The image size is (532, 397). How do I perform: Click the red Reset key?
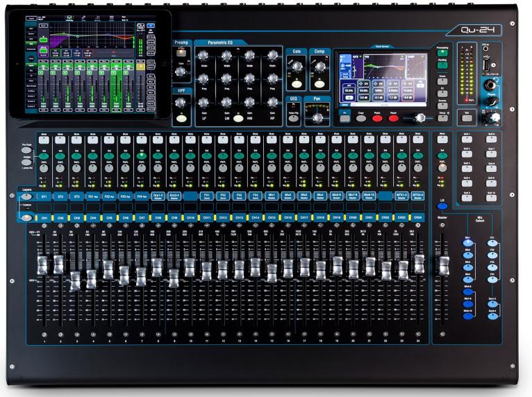(393, 118)
